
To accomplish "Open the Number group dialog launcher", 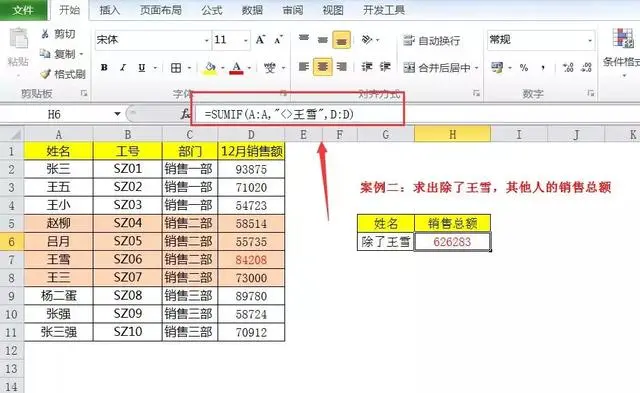I will [591, 93].
